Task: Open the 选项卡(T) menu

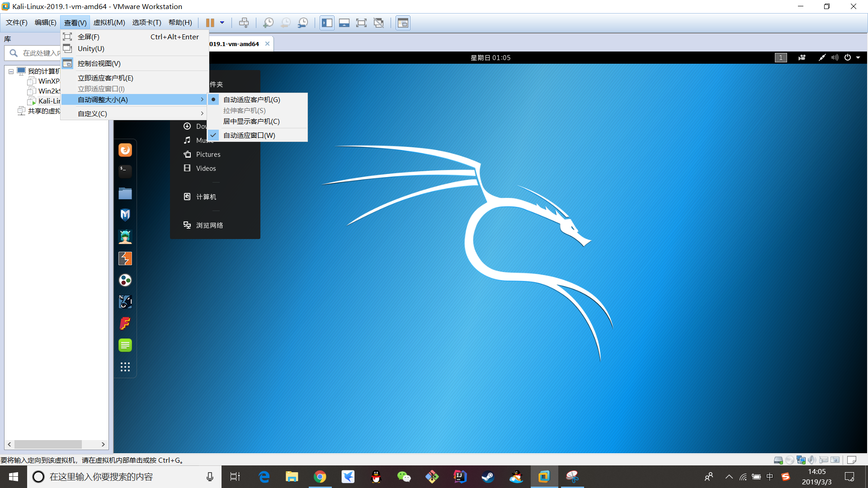Action: tap(146, 23)
